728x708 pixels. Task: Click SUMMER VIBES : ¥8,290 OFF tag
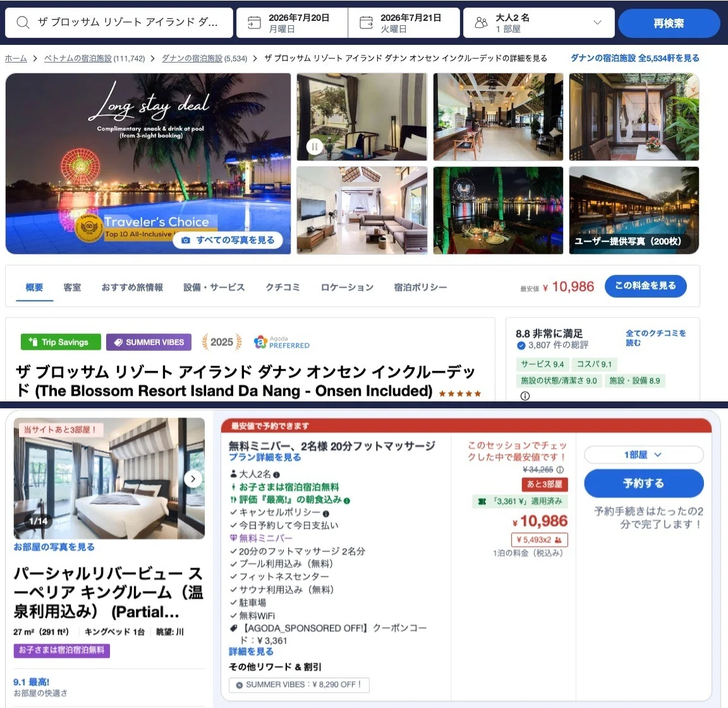click(x=299, y=685)
